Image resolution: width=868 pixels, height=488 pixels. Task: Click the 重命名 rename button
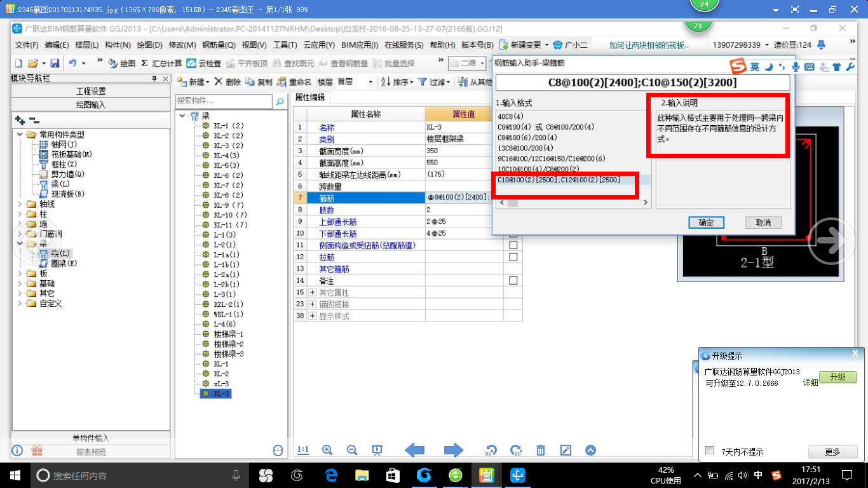tap(295, 82)
